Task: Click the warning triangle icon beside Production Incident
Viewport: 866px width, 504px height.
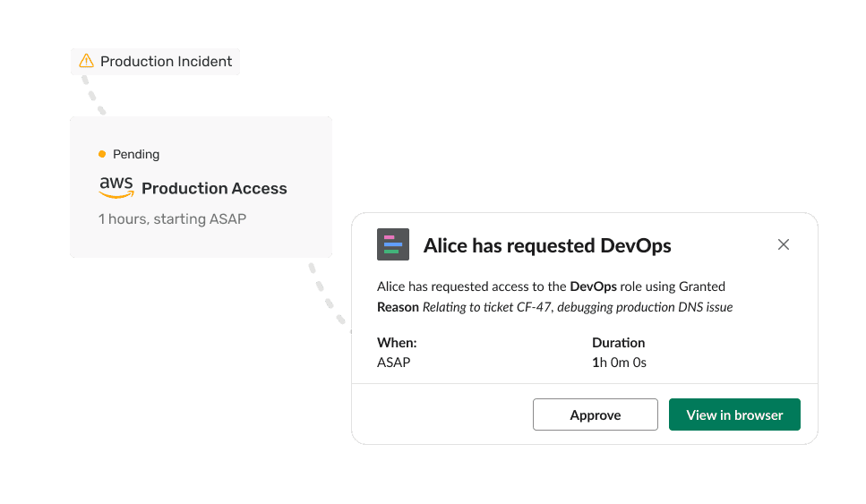Action: pyautogui.click(x=86, y=61)
